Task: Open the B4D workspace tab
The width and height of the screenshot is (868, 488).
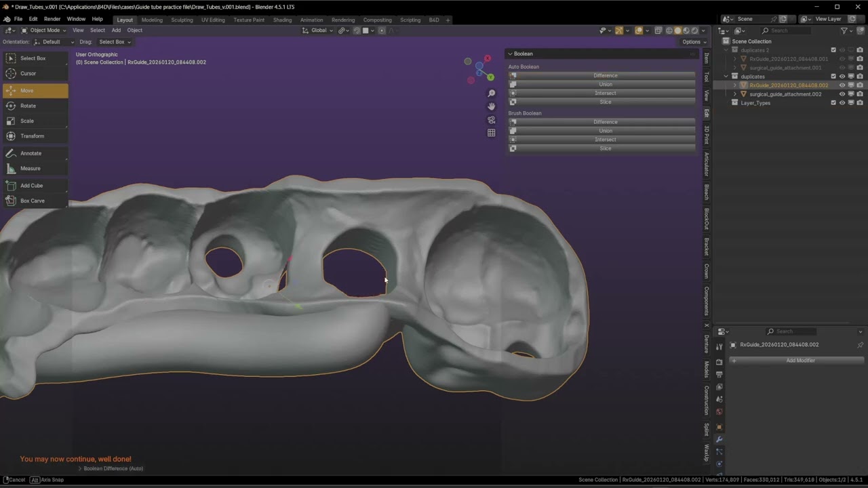Action: 434,20
